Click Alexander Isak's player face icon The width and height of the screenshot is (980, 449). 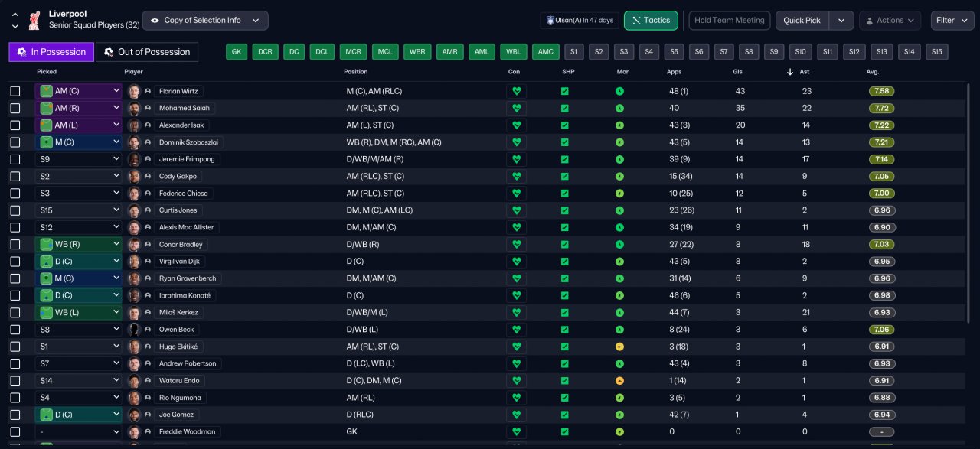point(134,125)
